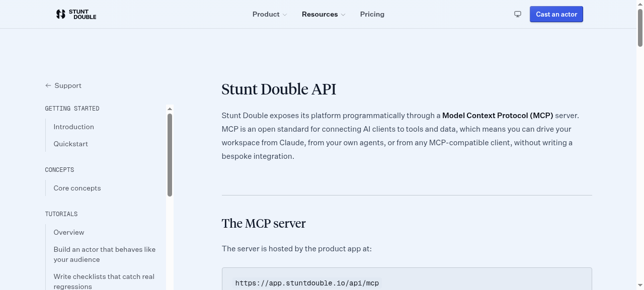
Task: Click the MCP server URL code
Action: coord(307,283)
